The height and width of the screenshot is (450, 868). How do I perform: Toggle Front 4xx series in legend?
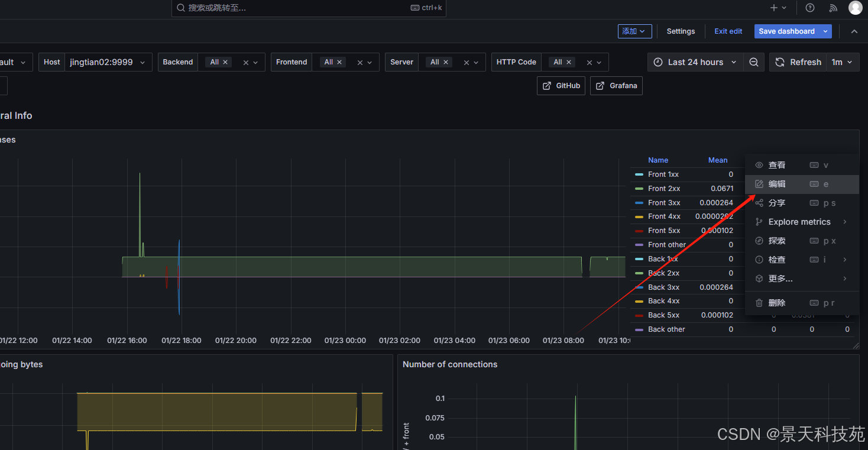pyautogui.click(x=664, y=216)
